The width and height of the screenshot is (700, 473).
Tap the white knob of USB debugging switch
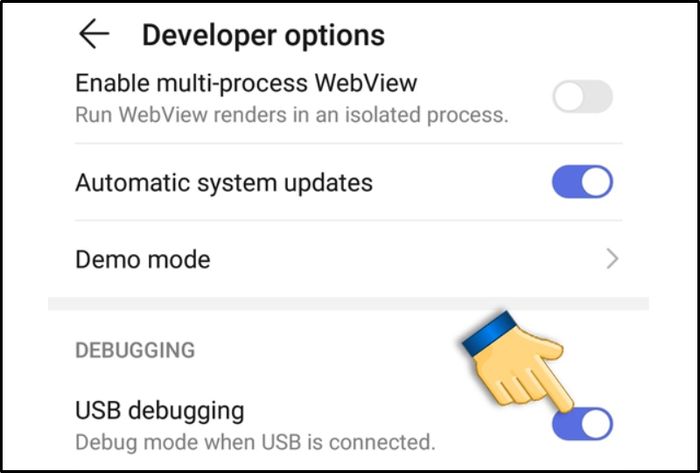(x=596, y=423)
